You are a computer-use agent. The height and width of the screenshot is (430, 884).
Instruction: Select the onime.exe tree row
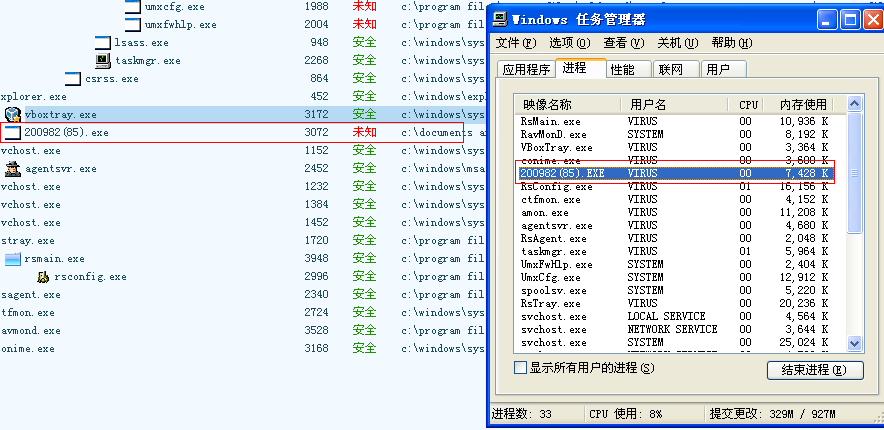click(x=242, y=349)
